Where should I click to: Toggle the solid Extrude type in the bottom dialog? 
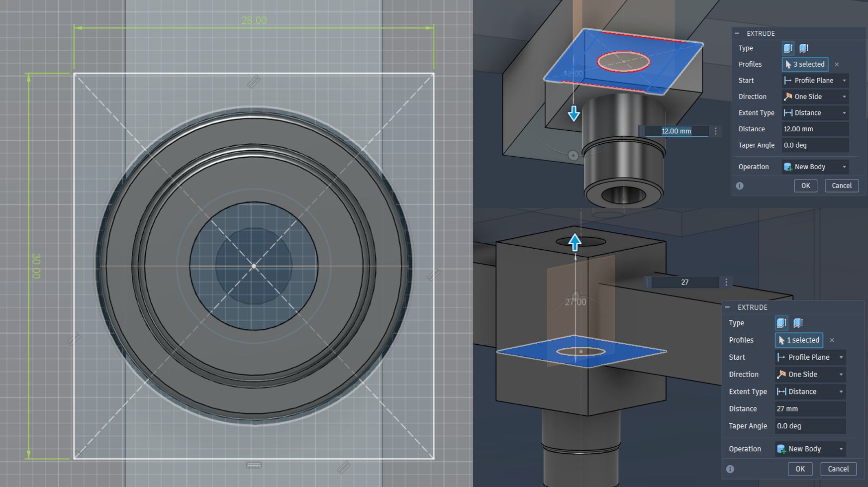[781, 323]
